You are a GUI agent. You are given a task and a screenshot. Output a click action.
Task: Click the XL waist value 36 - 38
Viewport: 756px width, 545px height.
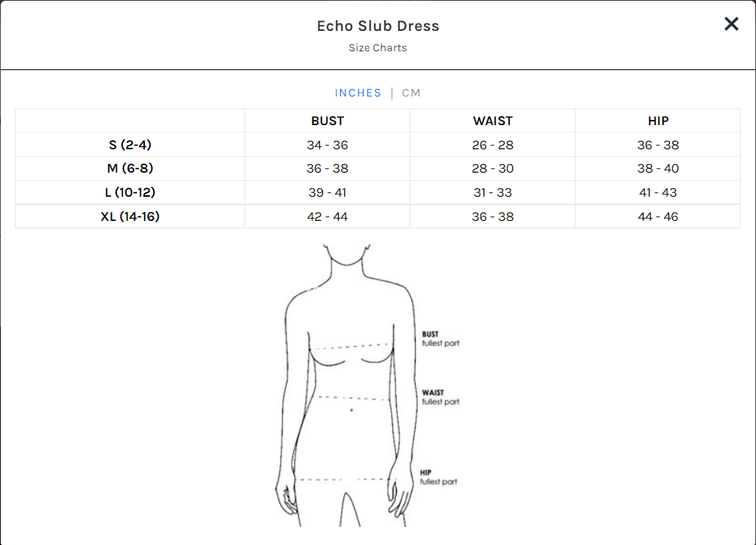point(493,216)
